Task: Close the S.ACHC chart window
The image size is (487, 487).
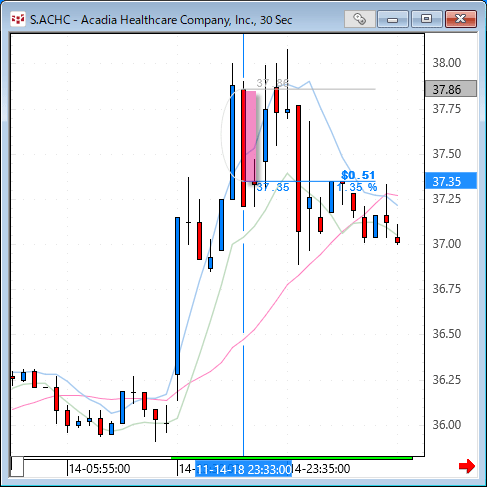Action: click(461, 19)
